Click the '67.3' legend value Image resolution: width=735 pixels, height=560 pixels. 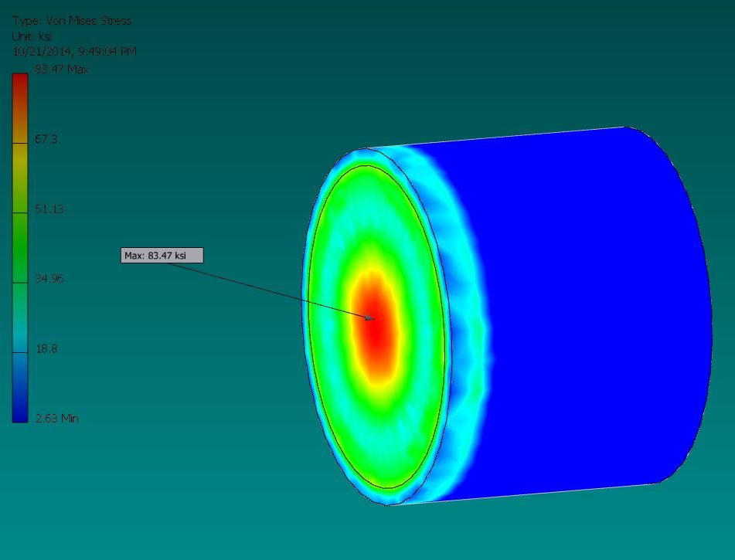[x=46, y=139]
